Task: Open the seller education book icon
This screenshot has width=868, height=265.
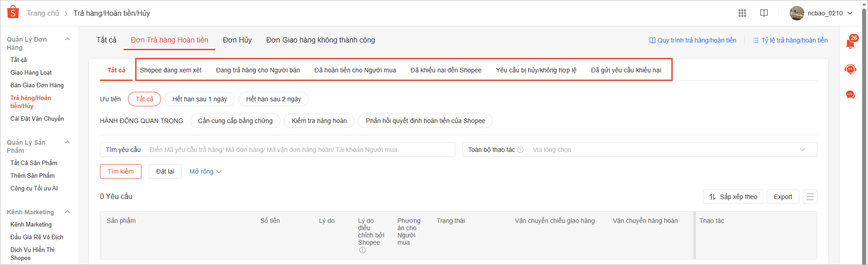Action: [764, 13]
